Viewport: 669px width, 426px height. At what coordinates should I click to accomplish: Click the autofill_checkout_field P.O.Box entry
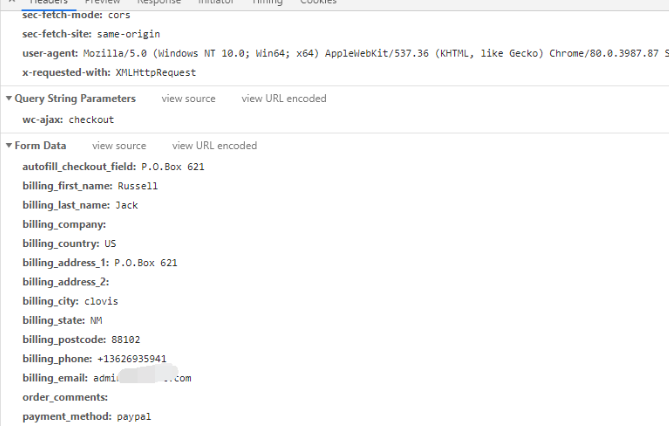tap(113, 166)
